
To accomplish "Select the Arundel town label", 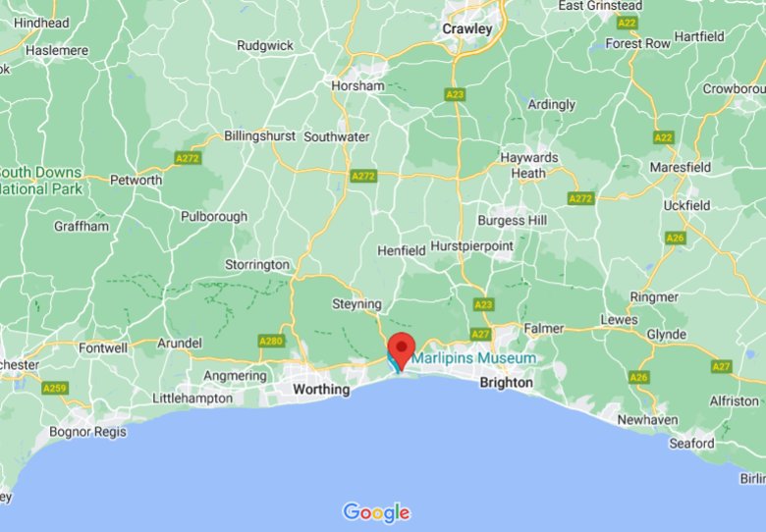I will pyautogui.click(x=180, y=344).
